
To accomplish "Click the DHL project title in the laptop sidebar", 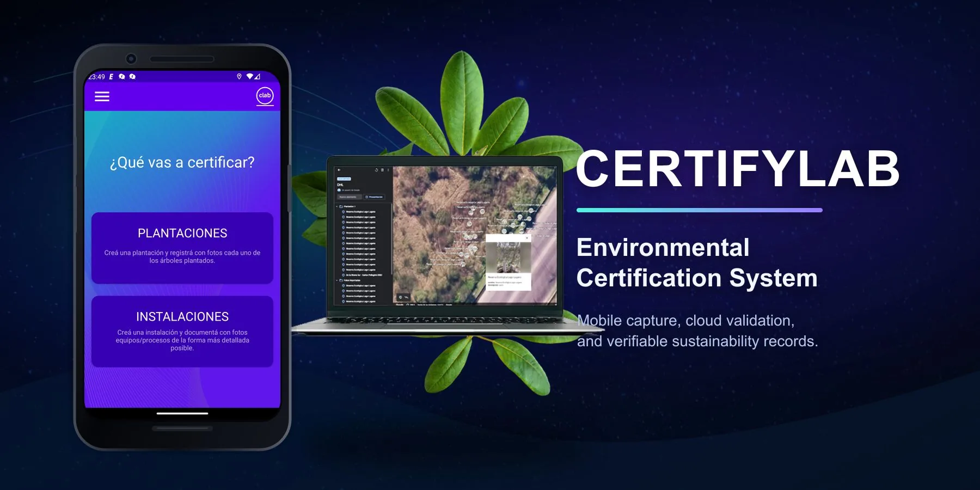I will coord(340,185).
